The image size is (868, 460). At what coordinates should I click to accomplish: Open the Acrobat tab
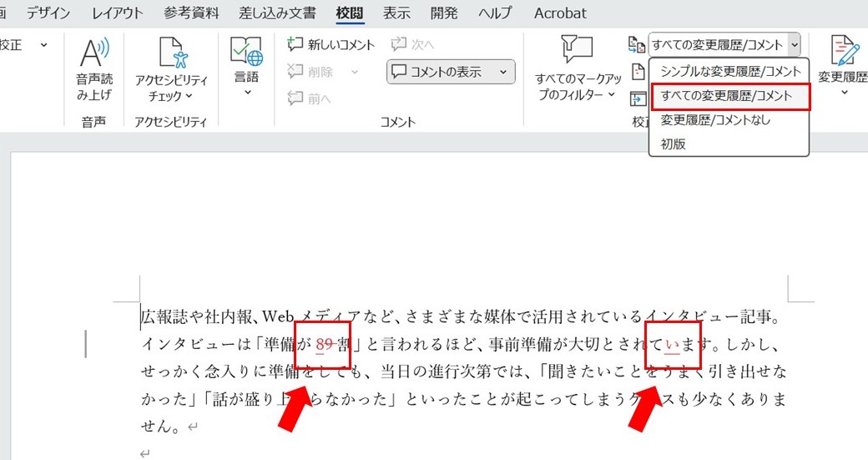tap(560, 13)
